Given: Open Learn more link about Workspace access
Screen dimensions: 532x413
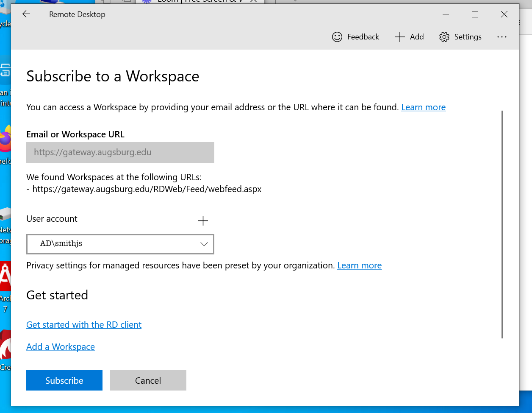Looking at the screenshot, I should pyautogui.click(x=424, y=107).
